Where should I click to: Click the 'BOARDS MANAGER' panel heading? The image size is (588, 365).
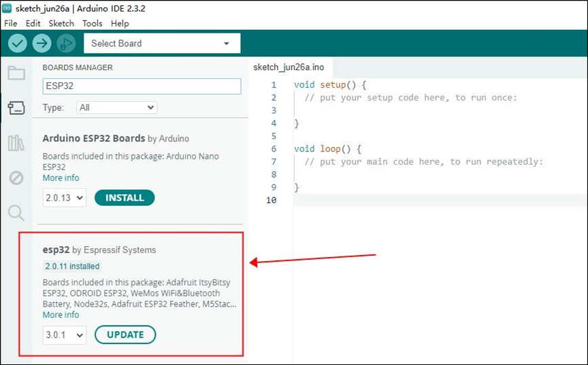click(78, 67)
